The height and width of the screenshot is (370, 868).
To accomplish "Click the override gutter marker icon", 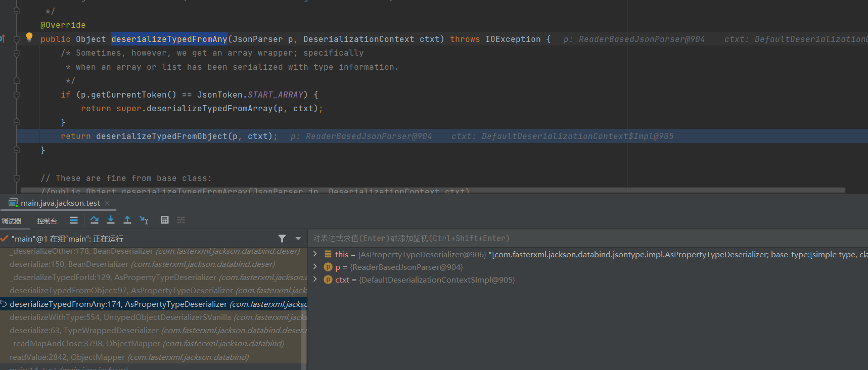I will pos(3,39).
